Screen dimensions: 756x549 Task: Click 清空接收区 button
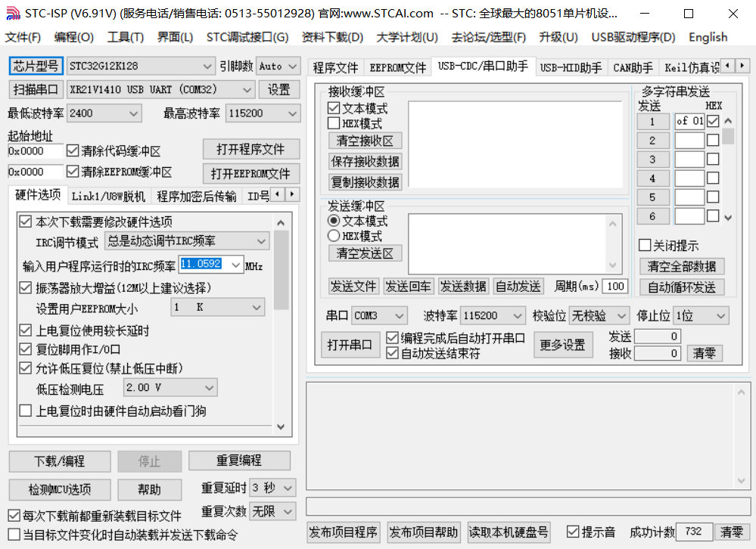pos(365,141)
